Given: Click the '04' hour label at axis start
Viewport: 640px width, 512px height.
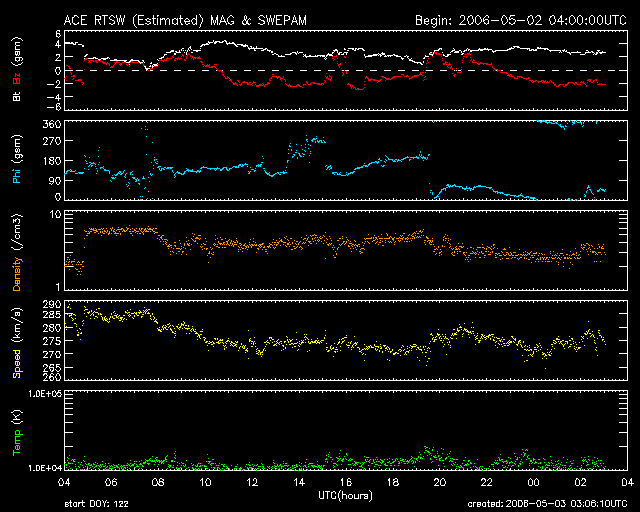Looking at the screenshot, I should pyautogui.click(x=64, y=483).
